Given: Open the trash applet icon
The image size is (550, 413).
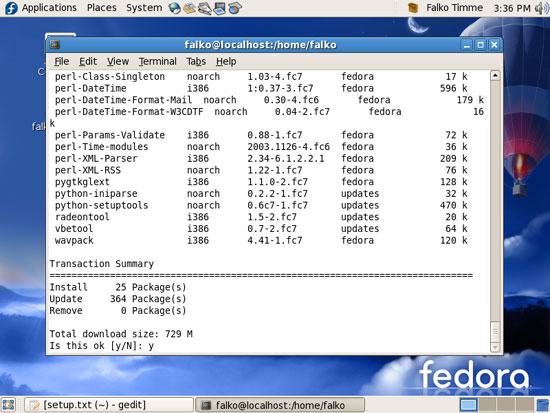Looking at the screenshot, I should tap(543, 405).
